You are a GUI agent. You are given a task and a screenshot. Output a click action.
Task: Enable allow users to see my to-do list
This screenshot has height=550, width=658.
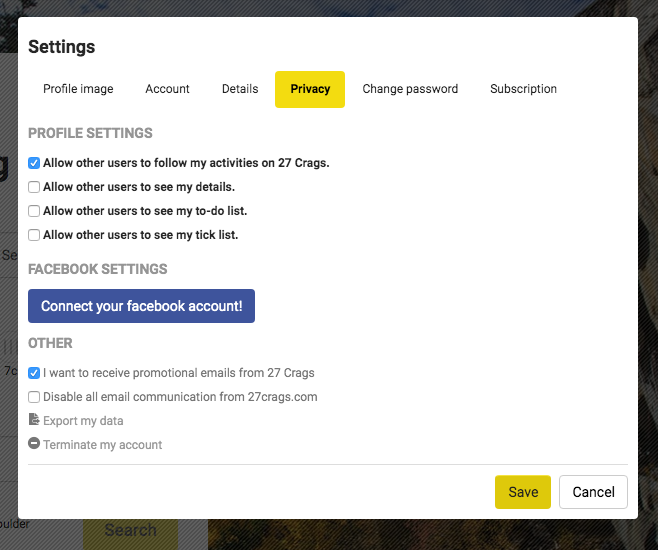[x=34, y=211]
